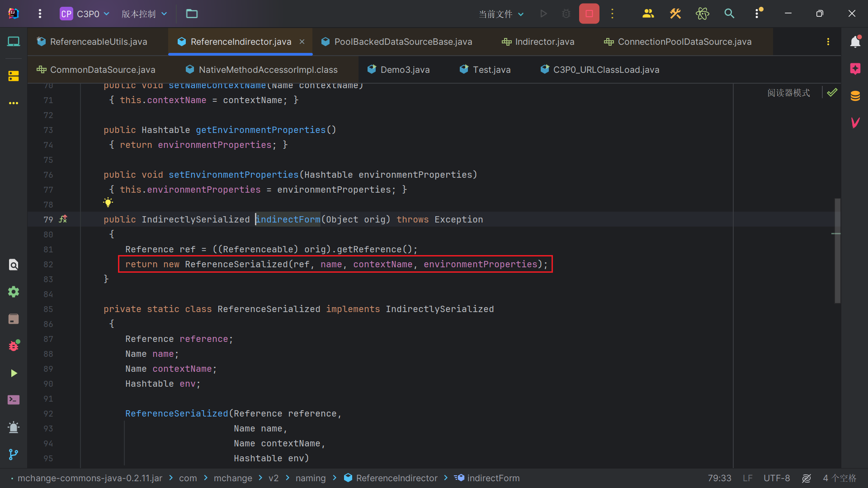Click getEnvironmentProperties method name on line 73
The width and height of the screenshot is (868, 488).
[x=260, y=130]
